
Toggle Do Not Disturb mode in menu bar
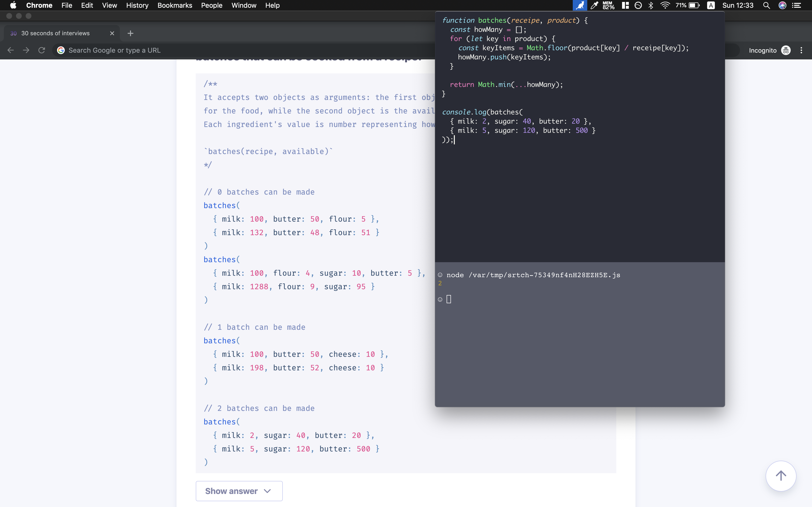(x=638, y=5)
